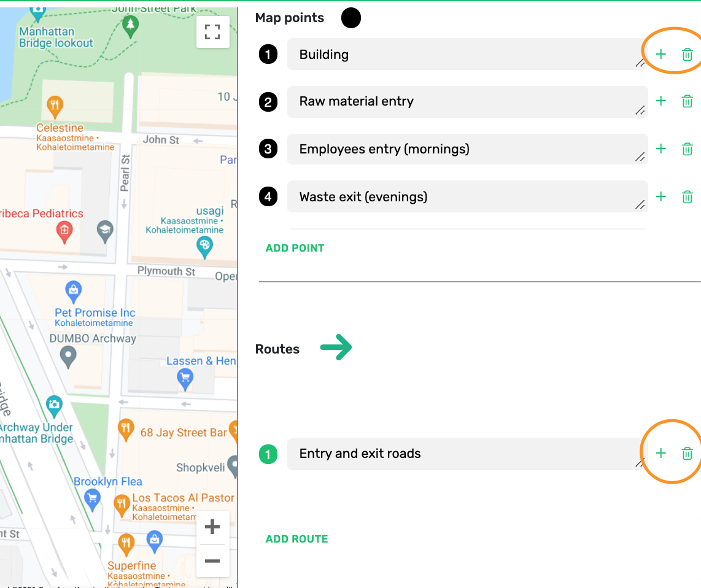Click the John Street Park tree pin
The width and height of the screenshot is (701, 588).
coord(130,26)
